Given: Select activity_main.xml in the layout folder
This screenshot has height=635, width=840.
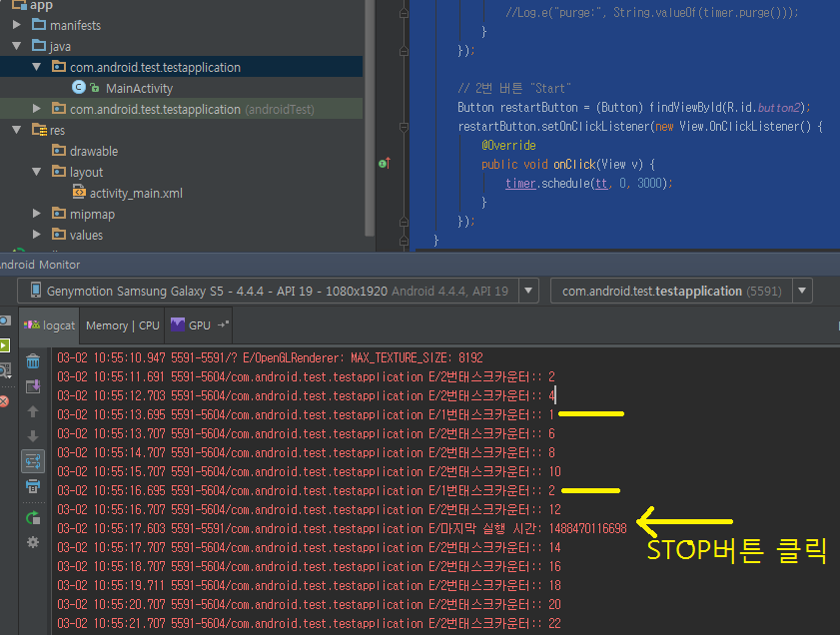Looking at the screenshot, I should pyautogui.click(x=135, y=193).
